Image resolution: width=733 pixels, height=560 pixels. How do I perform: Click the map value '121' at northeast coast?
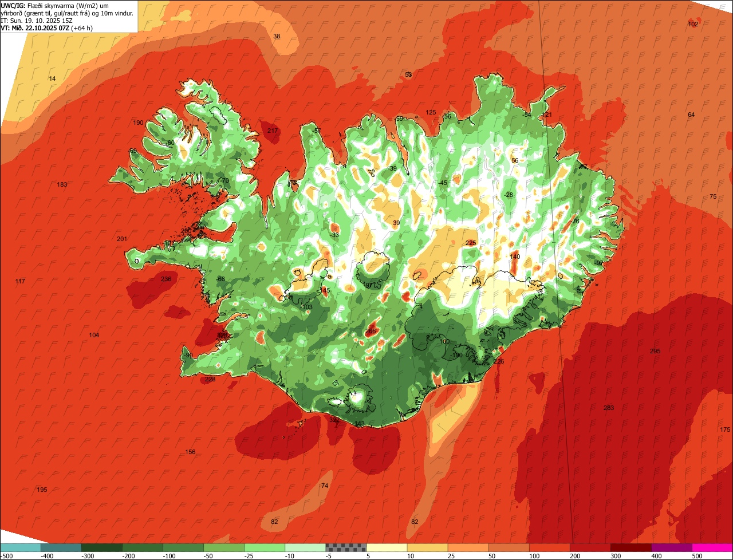pyautogui.click(x=547, y=115)
